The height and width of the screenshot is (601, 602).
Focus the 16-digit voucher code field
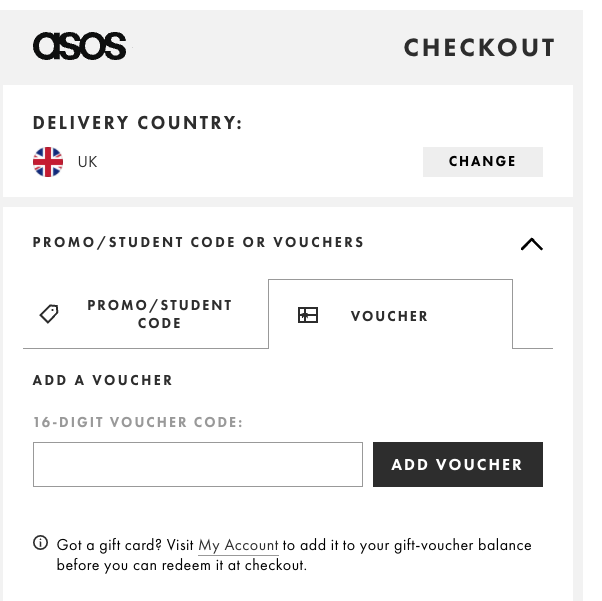198,464
